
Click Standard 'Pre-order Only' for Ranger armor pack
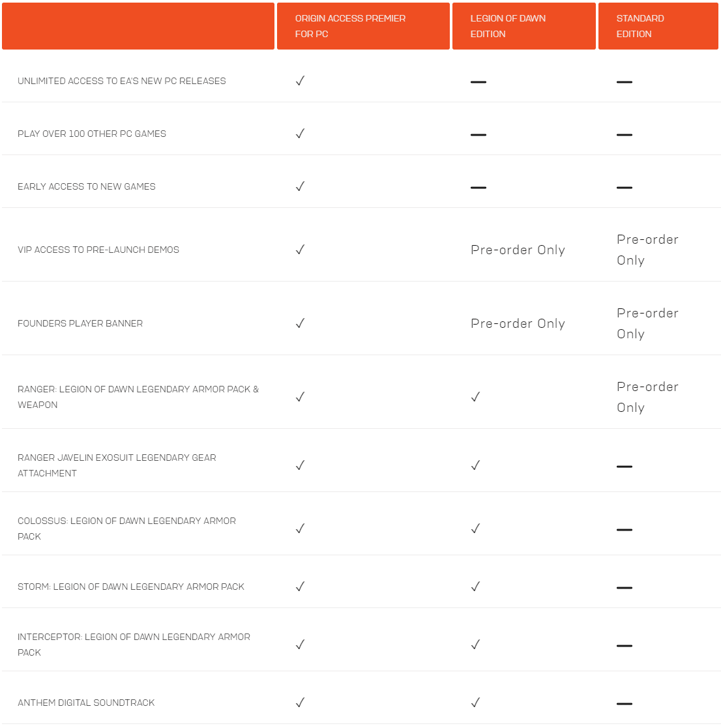pyautogui.click(x=647, y=397)
